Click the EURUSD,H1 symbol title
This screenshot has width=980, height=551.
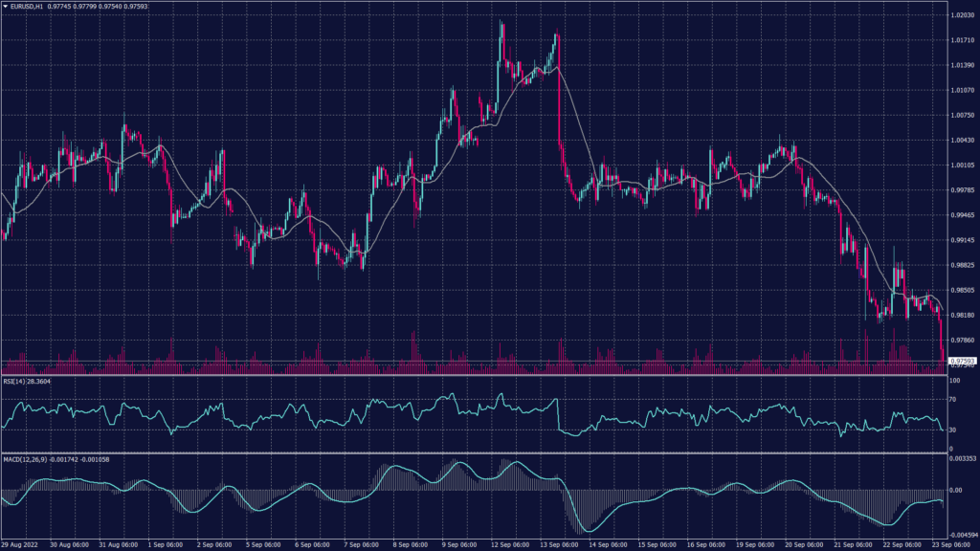click(x=25, y=5)
